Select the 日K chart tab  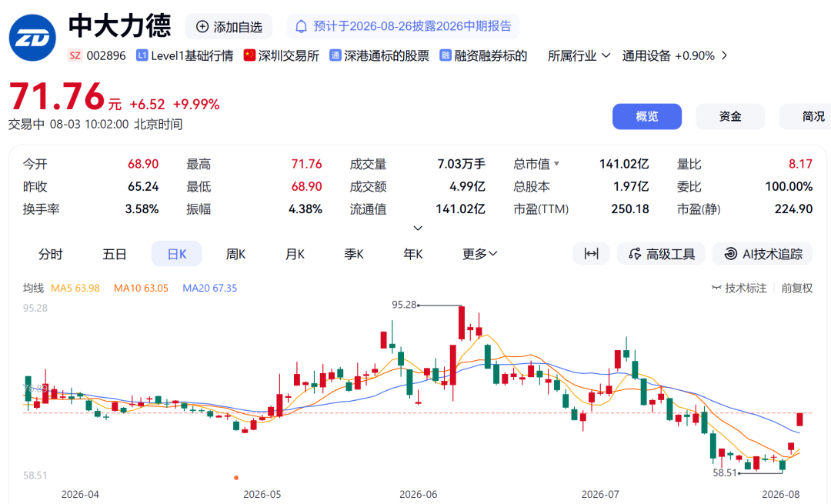(176, 254)
